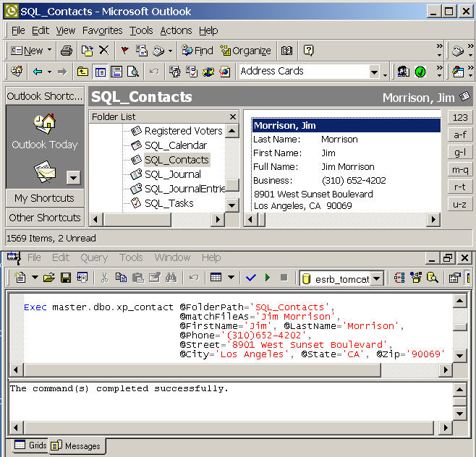The image size is (476, 457).
Task: Open dropdown next to phone dial icon
Action: point(170,51)
